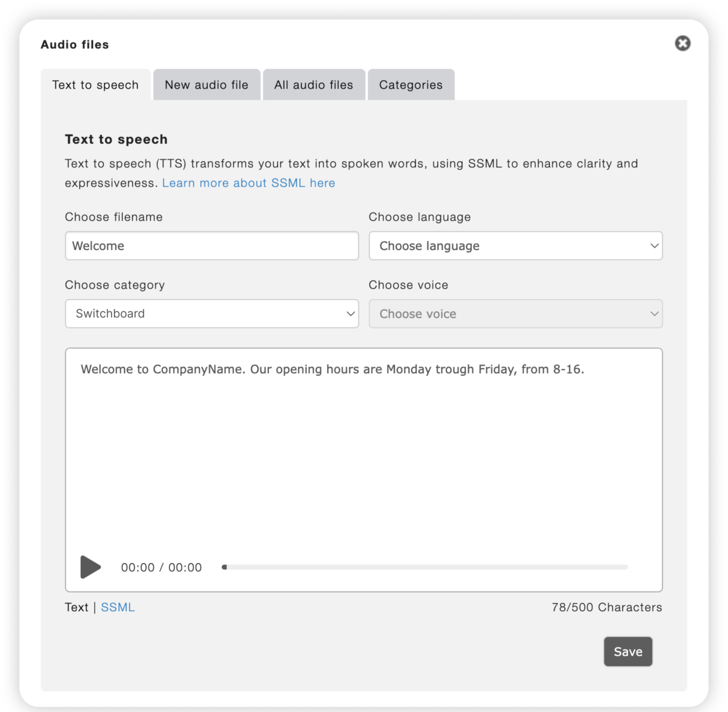Viewport: 728px width, 712px height.
Task: Click the welcome message text area
Action: click(x=364, y=450)
